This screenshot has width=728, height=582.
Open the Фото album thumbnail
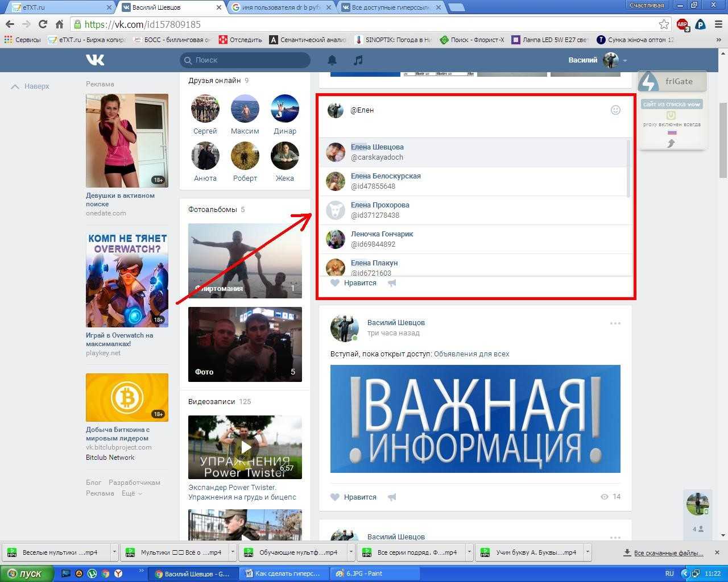coord(245,344)
